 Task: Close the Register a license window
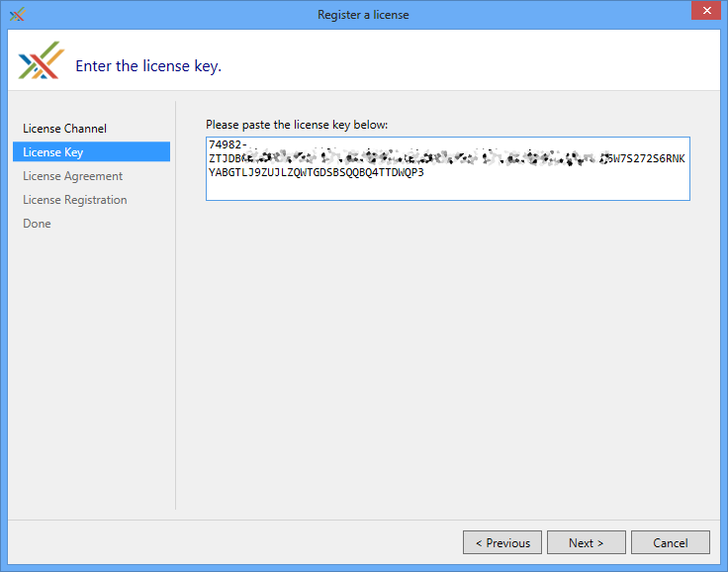[x=704, y=14]
